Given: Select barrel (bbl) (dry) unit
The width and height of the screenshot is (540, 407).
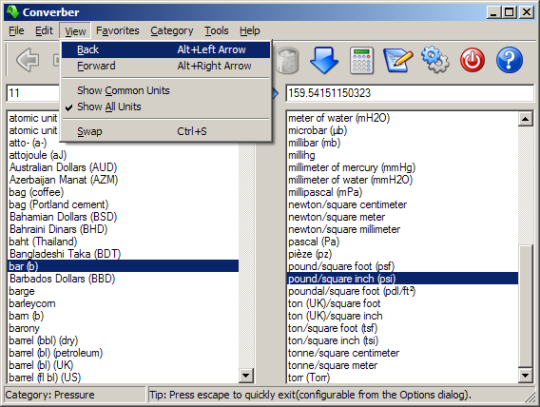Looking at the screenshot, I should pyautogui.click(x=123, y=341).
